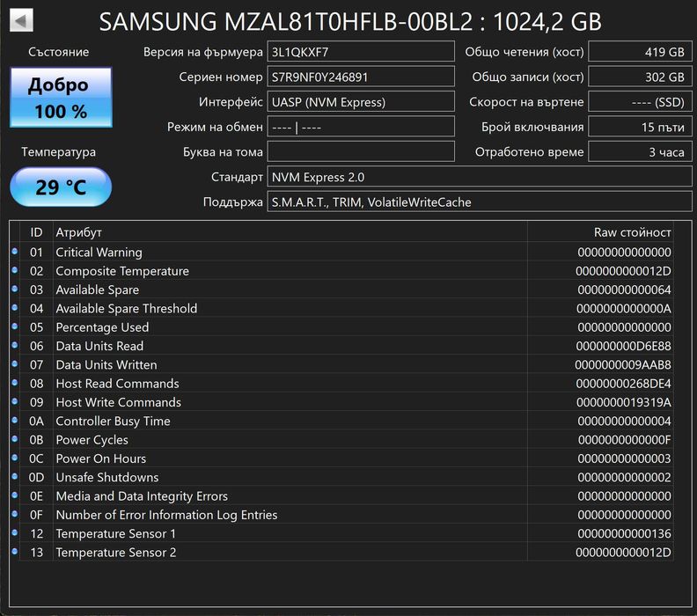Click the Добро 100 % health status button
The height and width of the screenshot is (616, 697).
[61, 98]
